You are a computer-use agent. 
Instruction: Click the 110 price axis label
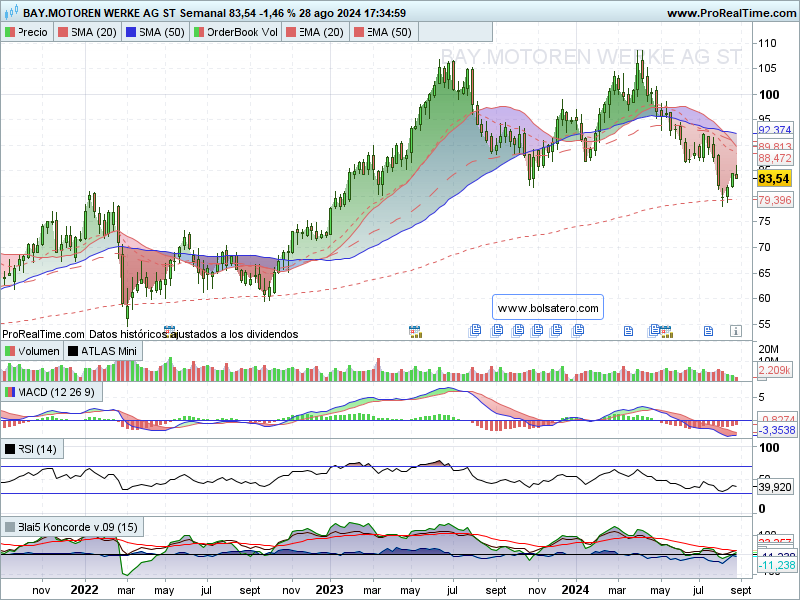(767, 43)
